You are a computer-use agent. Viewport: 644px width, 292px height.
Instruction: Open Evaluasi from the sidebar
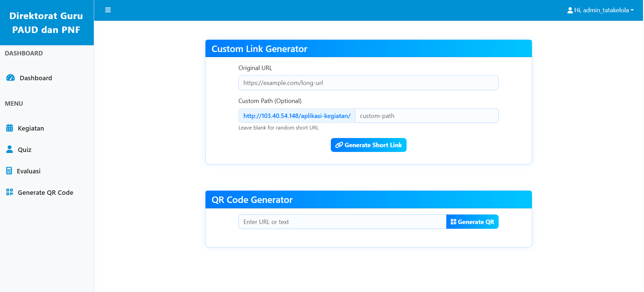(29, 171)
